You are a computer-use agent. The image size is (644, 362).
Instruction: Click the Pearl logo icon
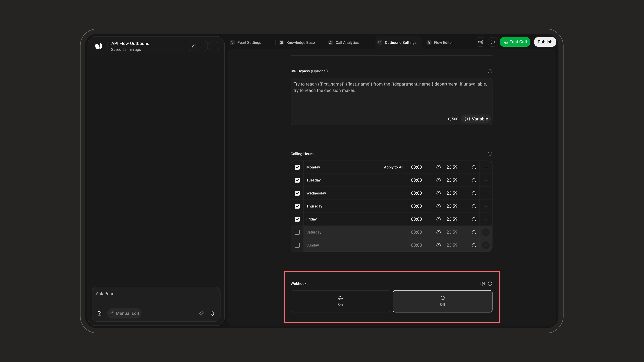[98, 46]
